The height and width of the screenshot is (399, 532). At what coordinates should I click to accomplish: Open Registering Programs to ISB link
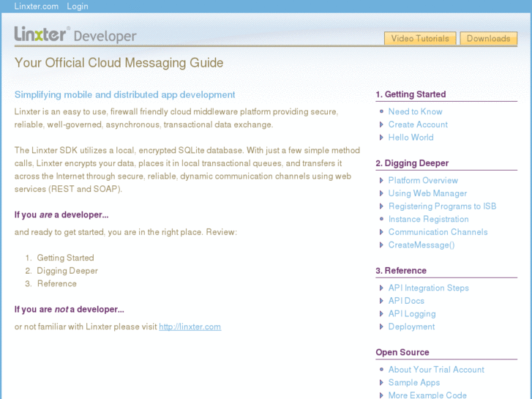pos(443,206)
